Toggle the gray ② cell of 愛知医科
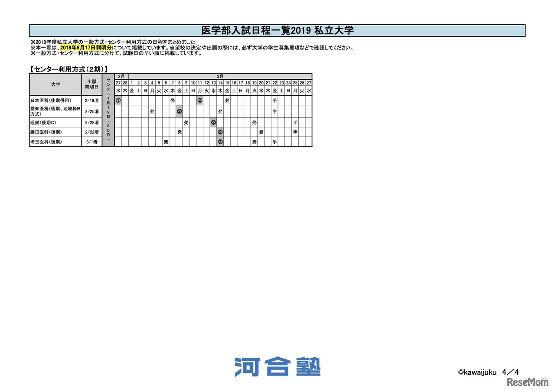This screenshot has height=392, width=555. coord(180,111)
